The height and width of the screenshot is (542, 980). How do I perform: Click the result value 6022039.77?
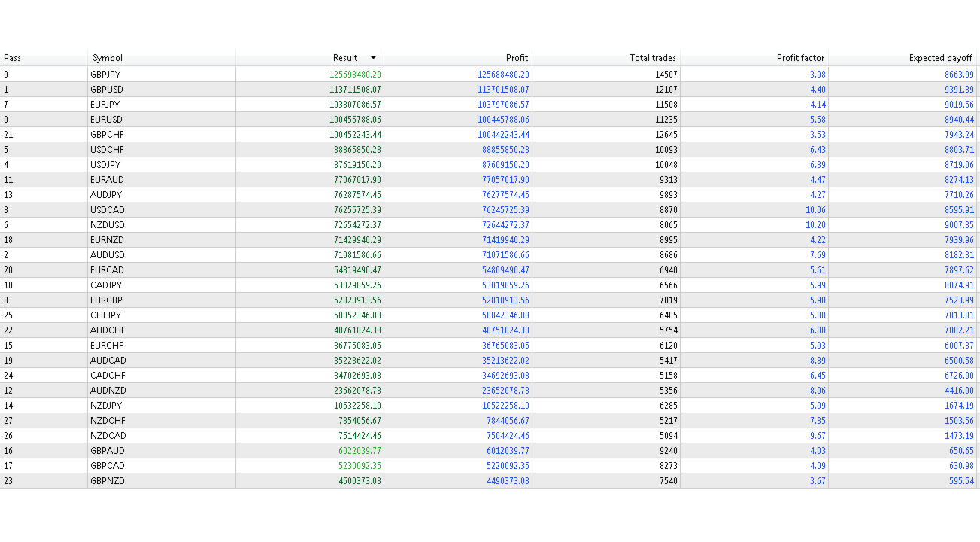[360, 451]
